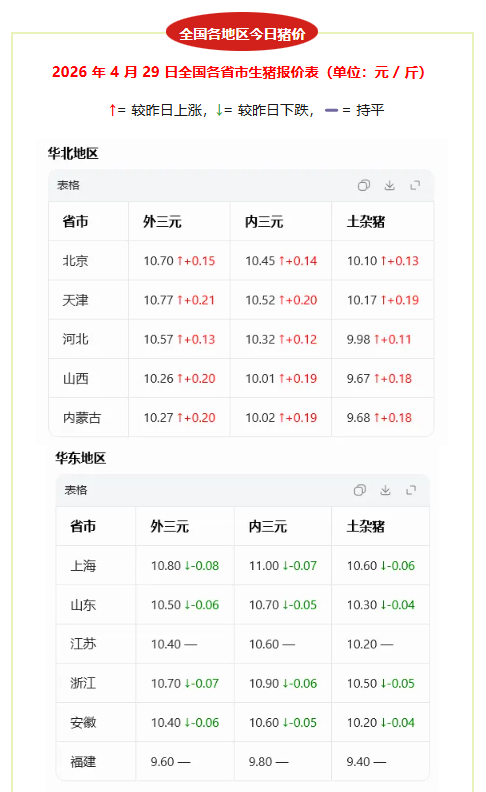Click 天津 外三元 price 10.77
The image size is (486, 792).
(x=159, y=300)
